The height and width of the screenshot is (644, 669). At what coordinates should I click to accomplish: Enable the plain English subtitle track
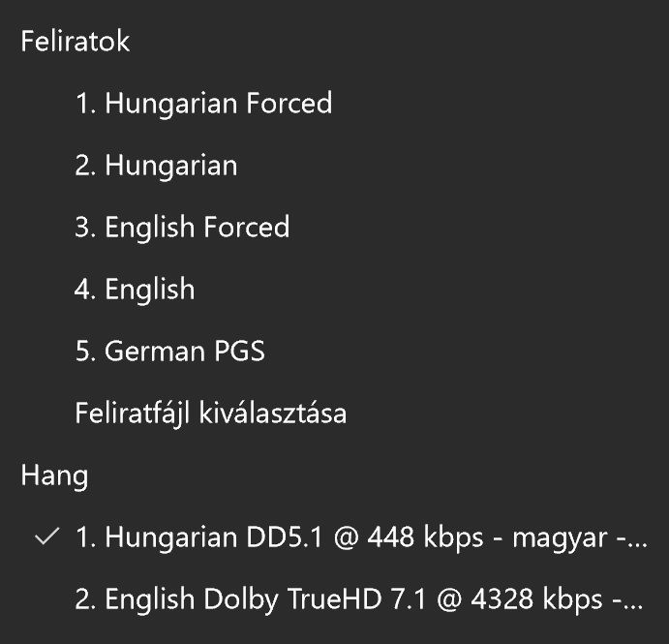pyautogui.click(x=135, y=289)
